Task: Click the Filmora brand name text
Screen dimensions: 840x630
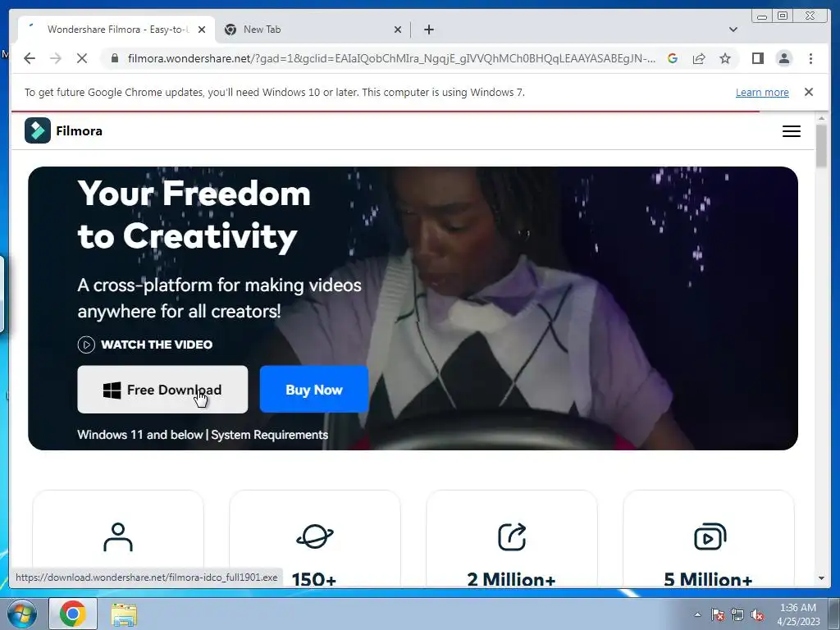Action: click(x=79, y=130)
